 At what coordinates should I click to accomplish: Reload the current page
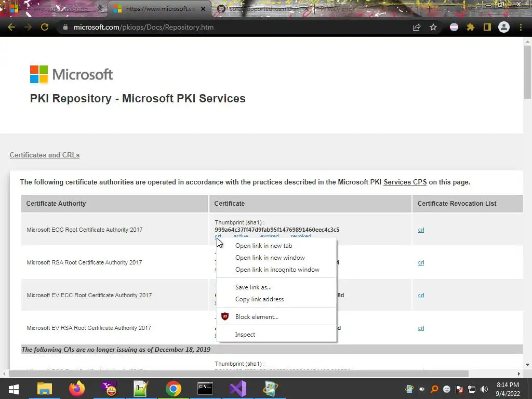(x=45, y=27)
